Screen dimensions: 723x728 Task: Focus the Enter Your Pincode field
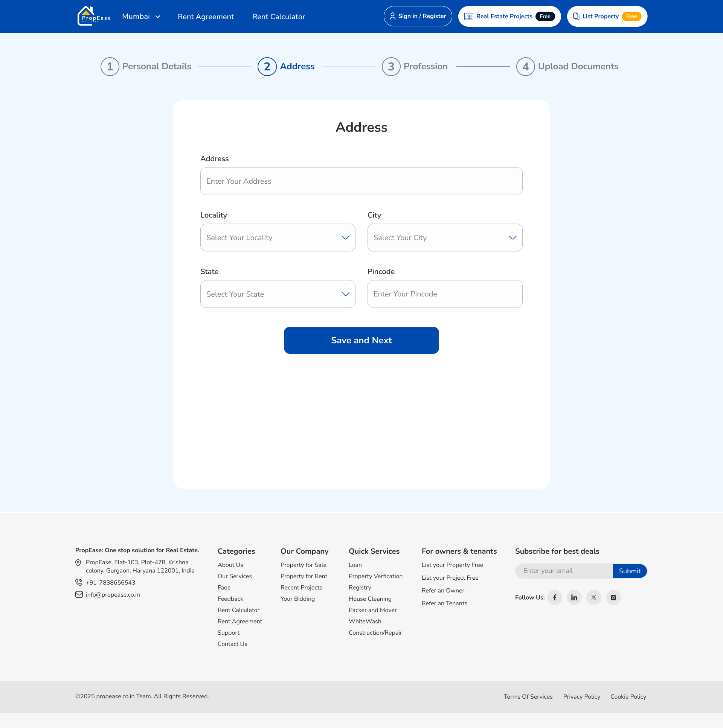(x=445, y=294)
